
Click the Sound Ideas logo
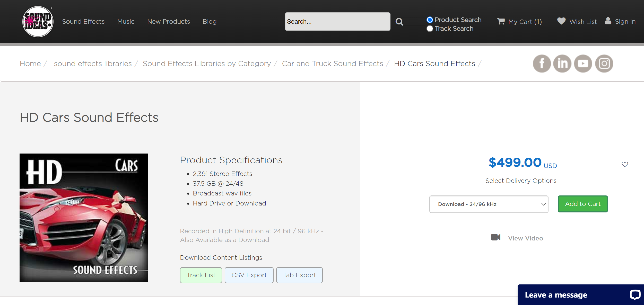(38, 22)
